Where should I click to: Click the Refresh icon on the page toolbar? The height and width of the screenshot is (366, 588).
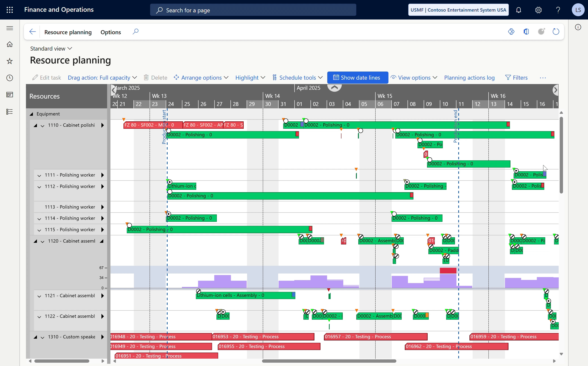click(556, 31)
